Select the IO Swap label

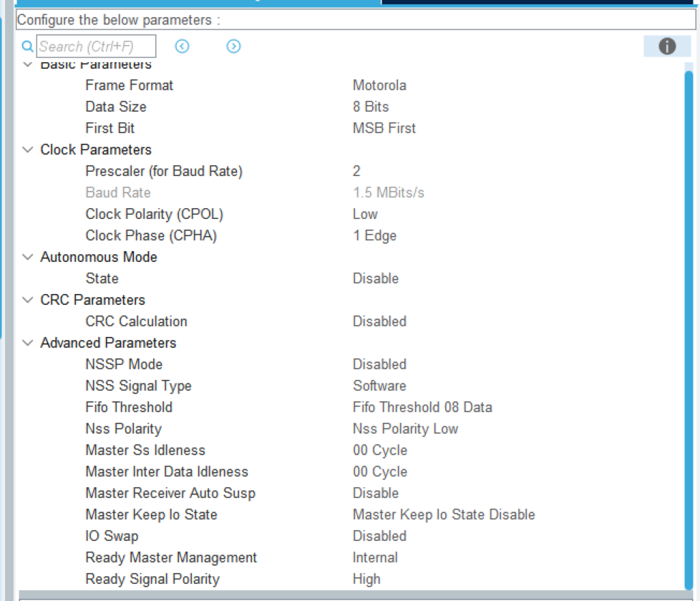tap(112, 536)
